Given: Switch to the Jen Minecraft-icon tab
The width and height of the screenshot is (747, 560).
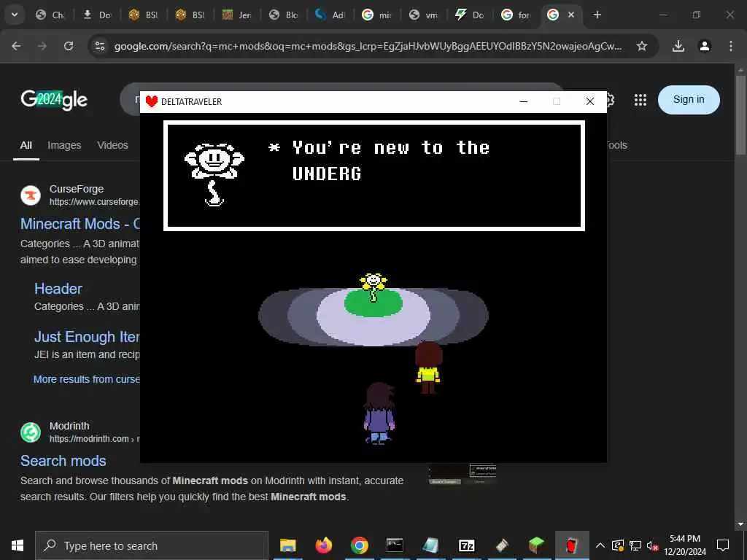Looking at the screenshot, I should pyautogui.click(x=237, y=15).
